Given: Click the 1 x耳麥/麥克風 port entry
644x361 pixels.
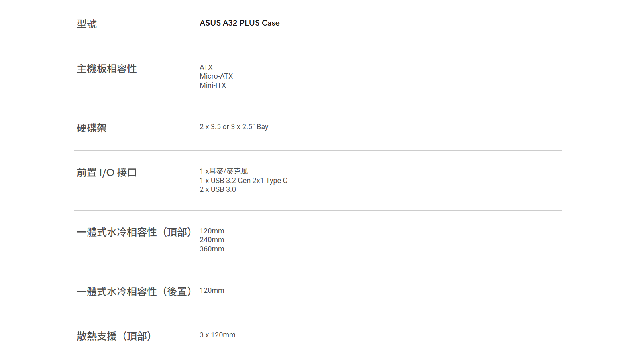Looking at the screenshot, I should point(224,171).
